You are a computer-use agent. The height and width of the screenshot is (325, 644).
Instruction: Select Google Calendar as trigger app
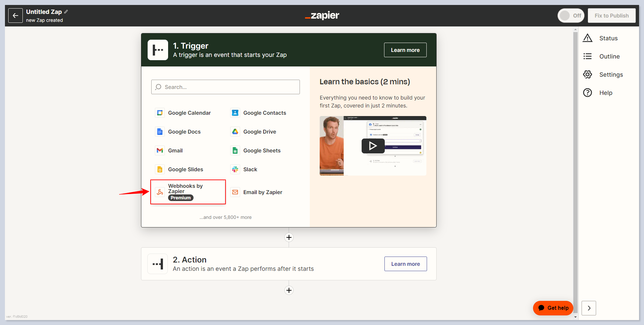[189, 113]
